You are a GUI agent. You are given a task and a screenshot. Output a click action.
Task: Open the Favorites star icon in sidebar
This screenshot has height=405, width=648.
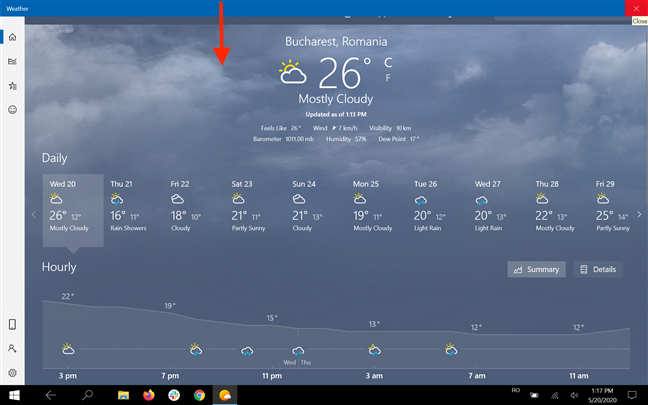point(12,86)
